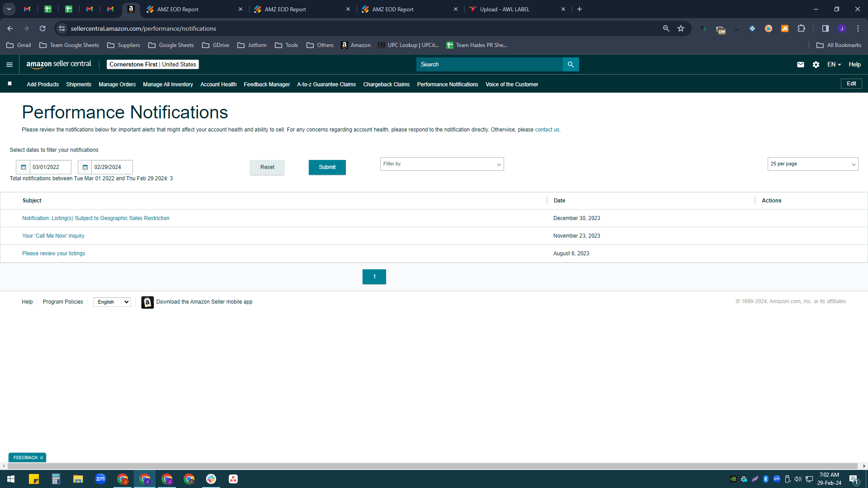The height and width of the screenshot is (488, 868).
Task: Open new browser tab with plus
Action: 580,9
